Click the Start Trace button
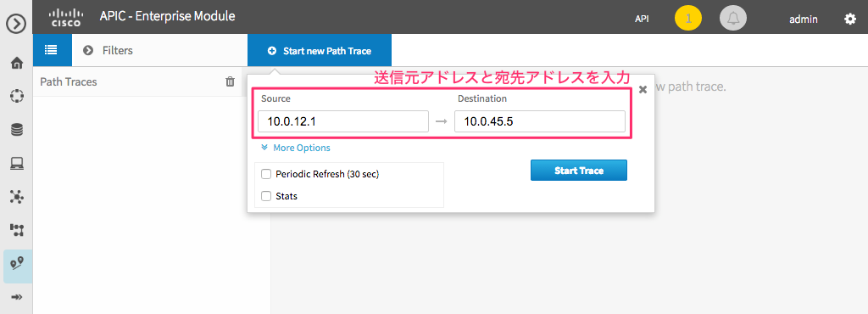The width and height of the screenshot is (868, 314). tap(578, 171)
